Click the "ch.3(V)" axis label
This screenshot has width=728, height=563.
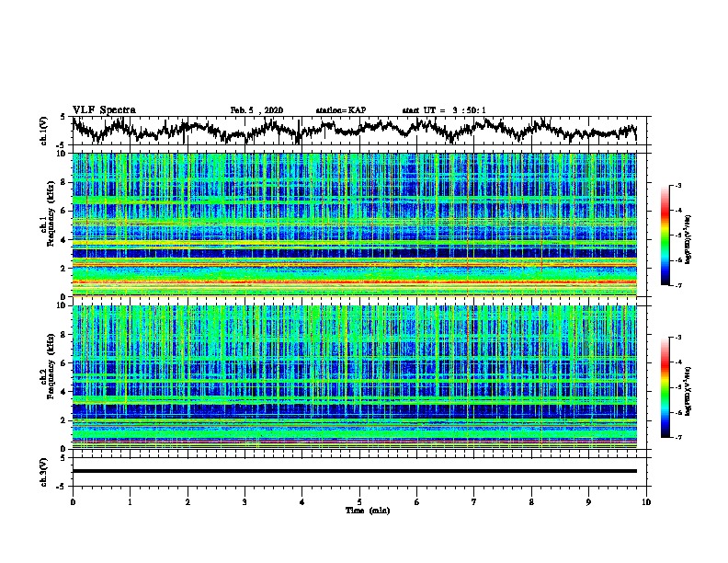point(43,472)
